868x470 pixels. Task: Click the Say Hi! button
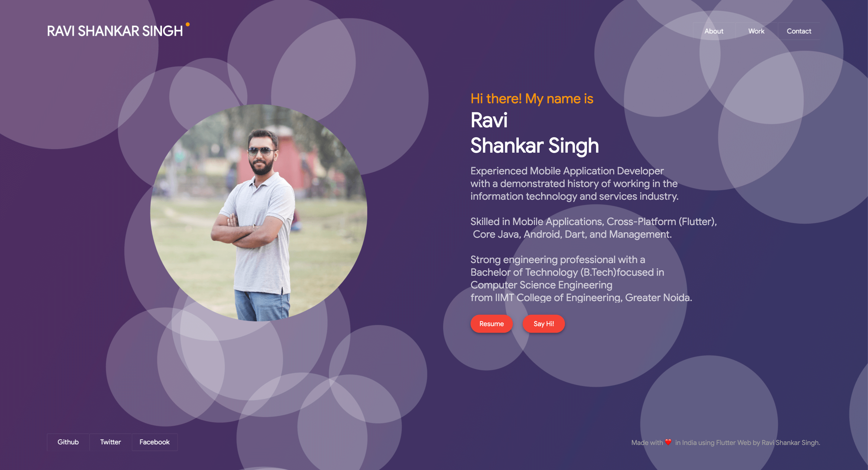click(543, 324)
